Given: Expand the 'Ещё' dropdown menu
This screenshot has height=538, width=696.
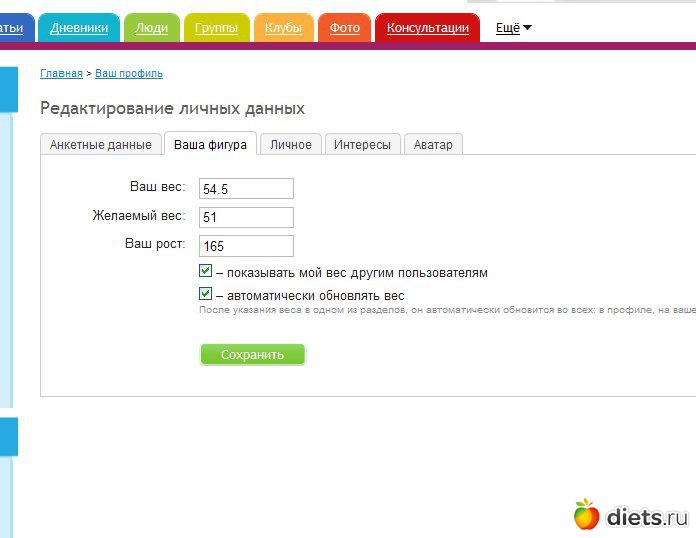Looking at the screenshot, I should click(513, 28).
